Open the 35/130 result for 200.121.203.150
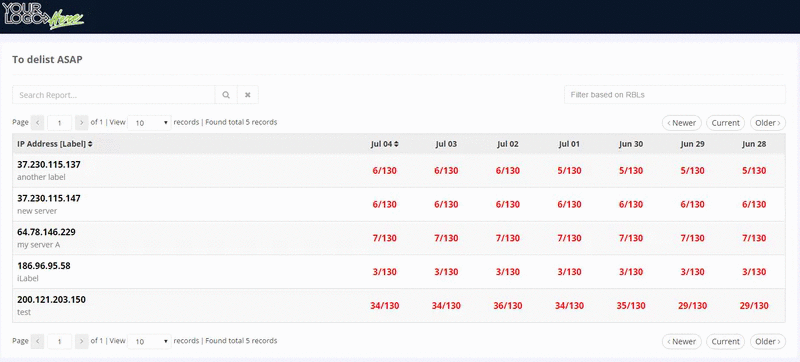 click(x=631, y=306)
